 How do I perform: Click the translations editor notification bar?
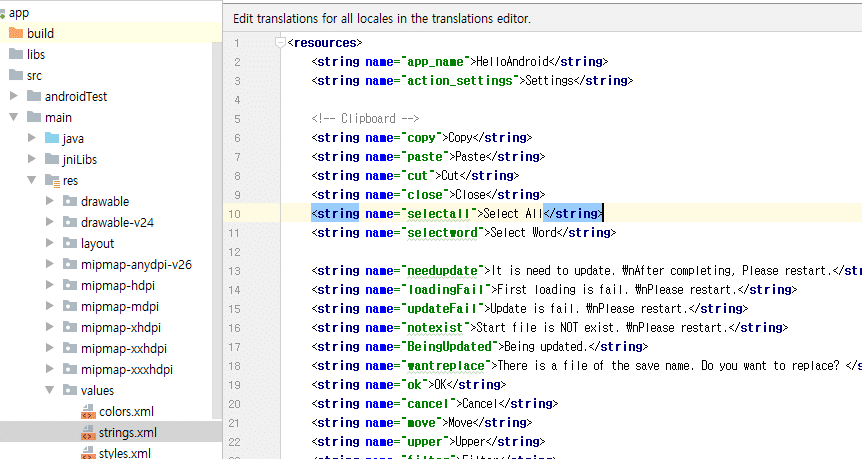tap(542, 18)
